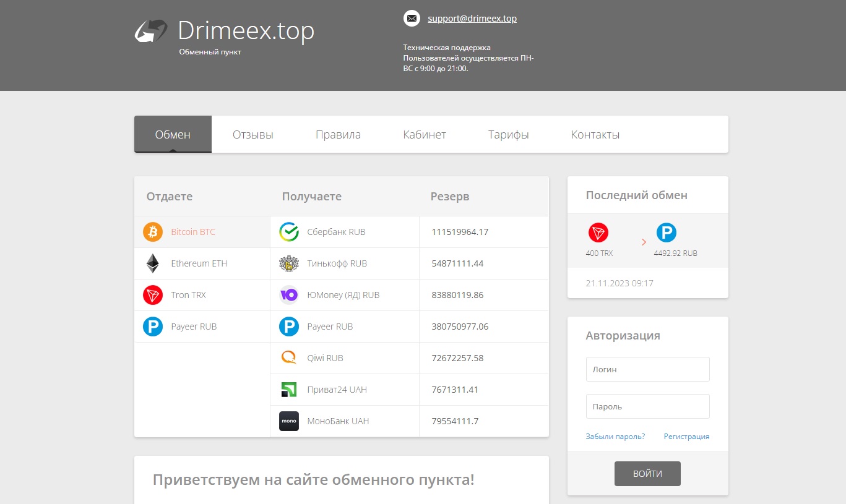Click the support@drimeex.top email link
Image resolution: width=846 pixels, height=504 pixels.
pos(472,19)
